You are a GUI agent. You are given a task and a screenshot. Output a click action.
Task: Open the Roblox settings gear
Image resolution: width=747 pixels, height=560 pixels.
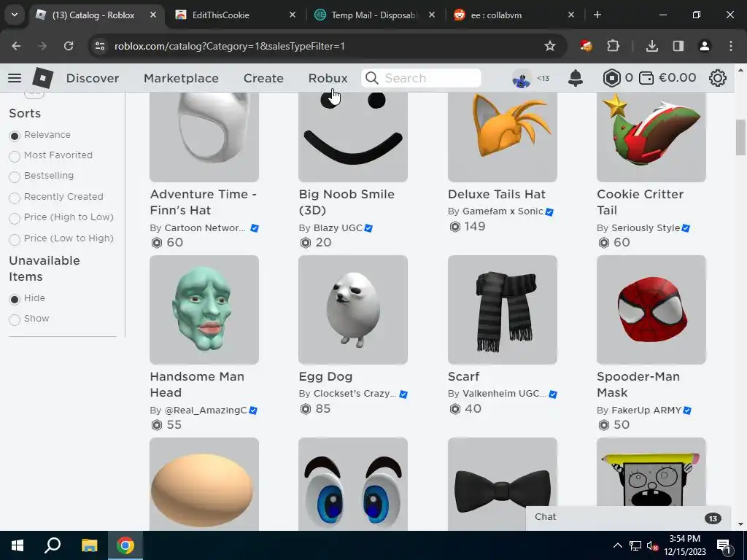point(718,77)
